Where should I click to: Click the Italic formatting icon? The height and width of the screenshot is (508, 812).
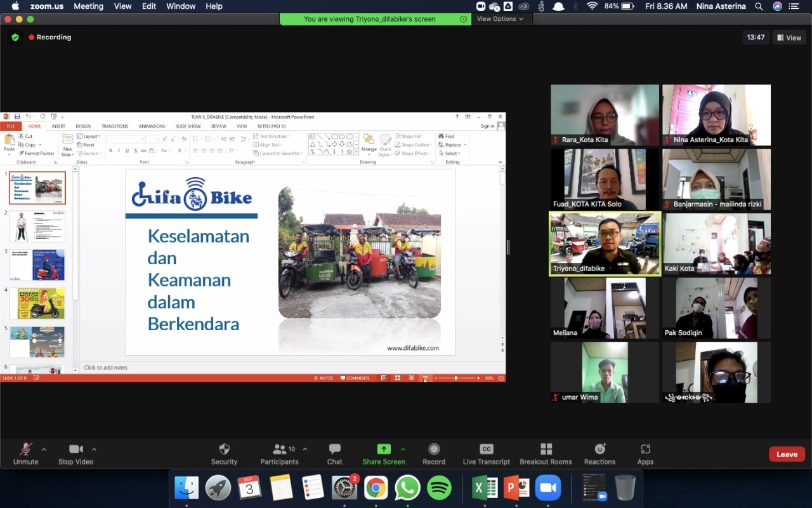pos(119,150)
